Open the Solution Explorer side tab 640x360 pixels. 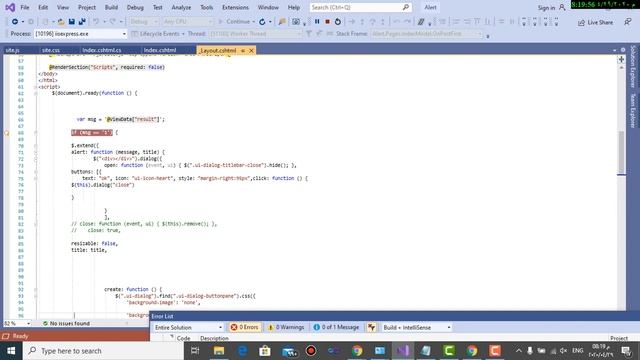[633, 66]
